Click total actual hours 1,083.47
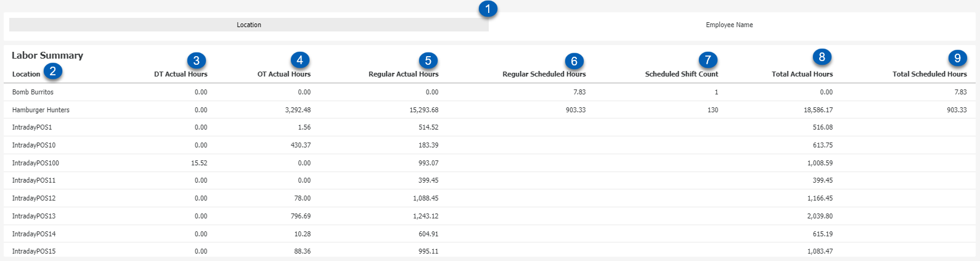 click(x=820, y=251)
